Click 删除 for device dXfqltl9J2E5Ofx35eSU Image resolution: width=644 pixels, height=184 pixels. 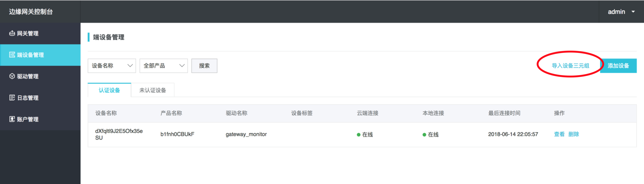pyautogui.click(x=574, y=134)
